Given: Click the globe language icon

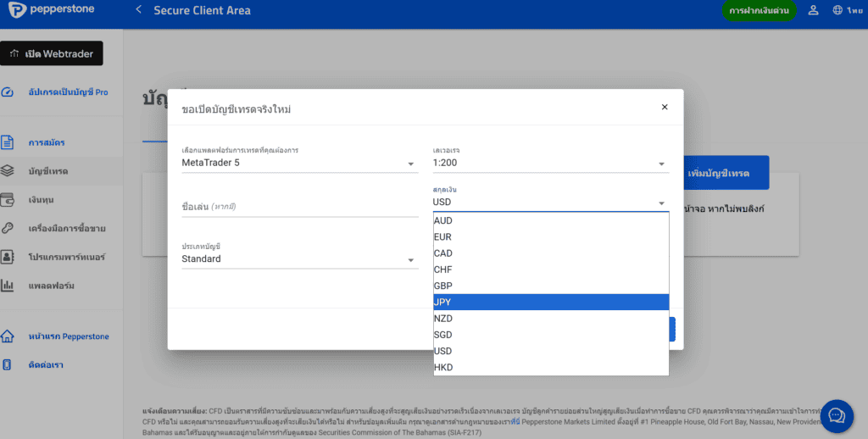Looking at the screenshot, I should tap(837, 10).
